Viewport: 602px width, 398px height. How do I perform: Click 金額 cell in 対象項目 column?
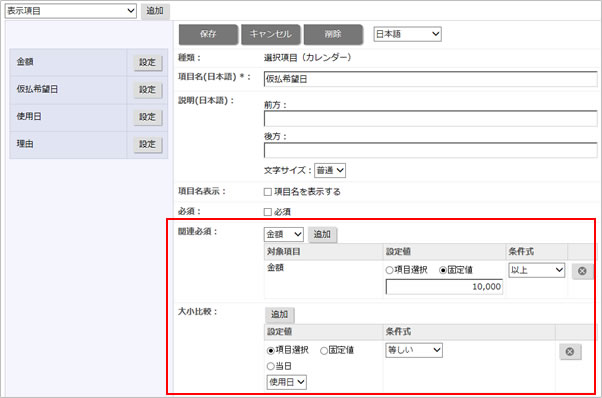pyautogui.click(x=275, y=268)
